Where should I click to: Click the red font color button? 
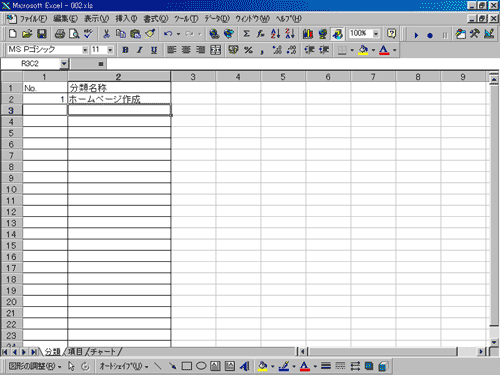tap(384, 50)
